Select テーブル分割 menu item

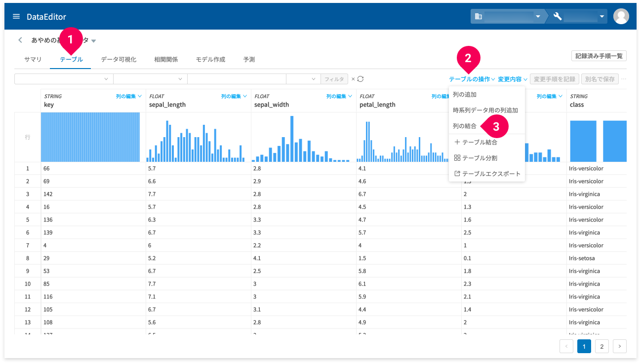pos(486,158)
